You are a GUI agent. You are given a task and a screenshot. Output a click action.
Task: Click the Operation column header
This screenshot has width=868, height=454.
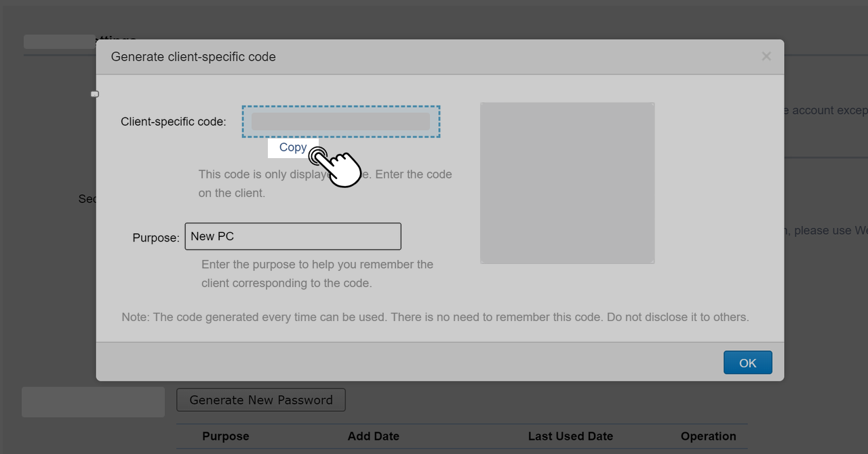[709, 436]
